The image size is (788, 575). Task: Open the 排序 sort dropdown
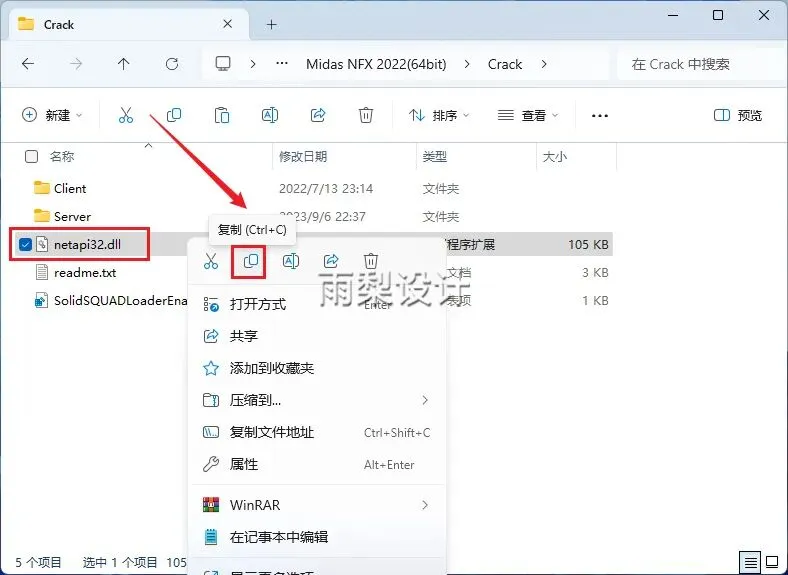pyautogui.click(x=439, y=115)
